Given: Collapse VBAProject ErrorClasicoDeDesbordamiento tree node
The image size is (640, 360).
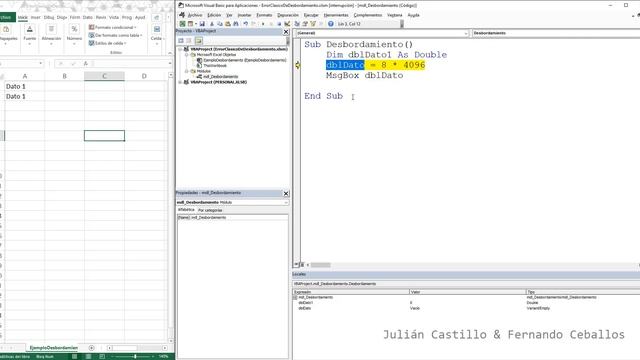Looking at the screenshot, I should coord(180,49).
